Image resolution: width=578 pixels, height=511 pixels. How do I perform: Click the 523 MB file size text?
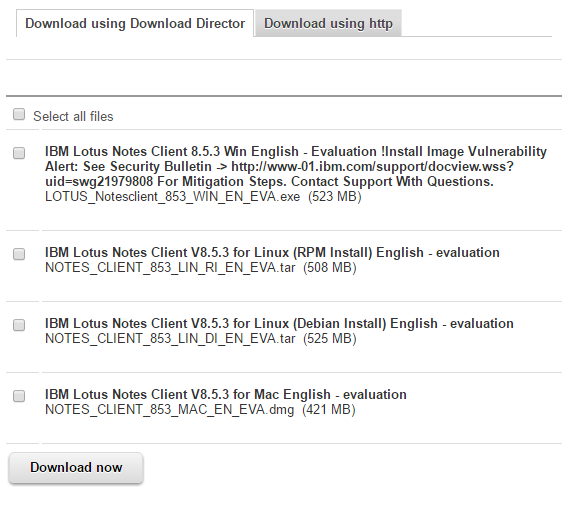pos(335,197)
